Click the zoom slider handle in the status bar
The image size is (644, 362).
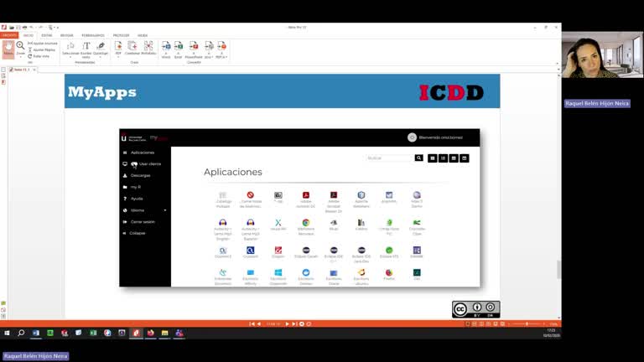[527, 323]
